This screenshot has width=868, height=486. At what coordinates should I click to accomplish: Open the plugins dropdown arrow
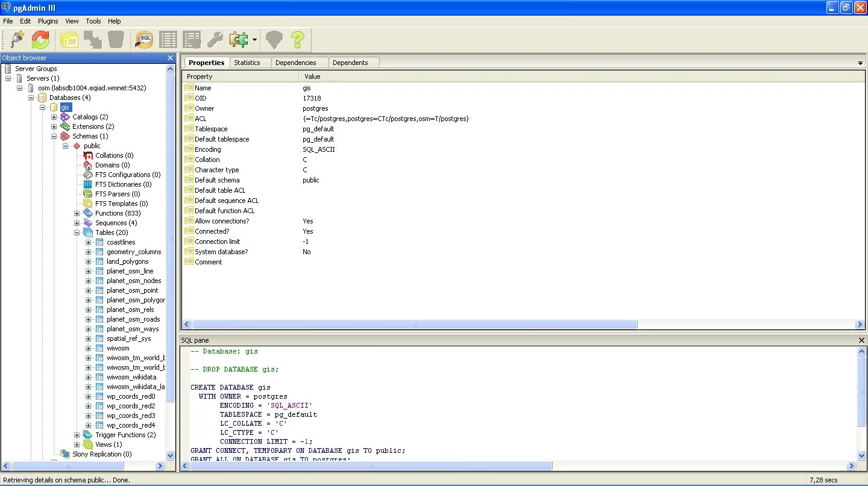click(255, 40)
